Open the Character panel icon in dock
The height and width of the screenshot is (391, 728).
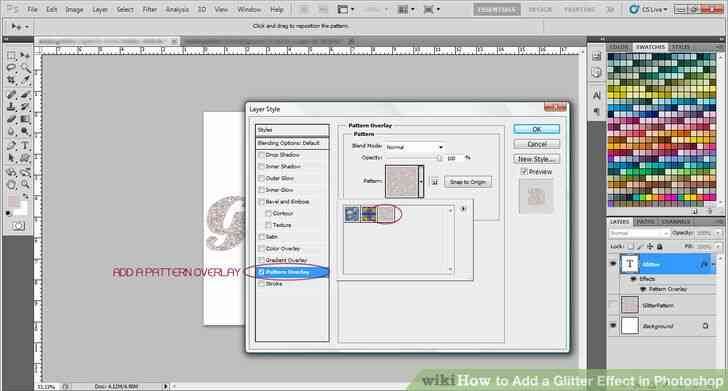pos(597,95)
